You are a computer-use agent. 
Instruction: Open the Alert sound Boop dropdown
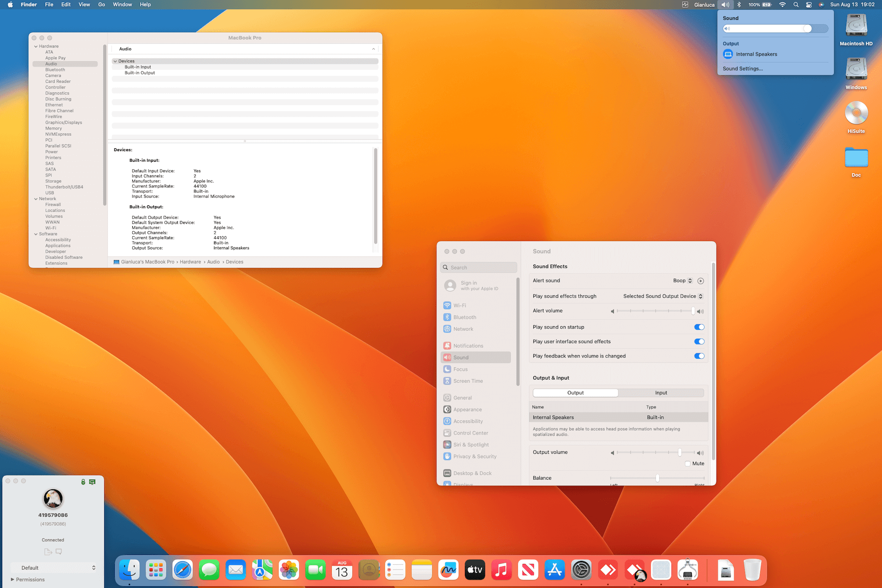(x=683, y=281)
